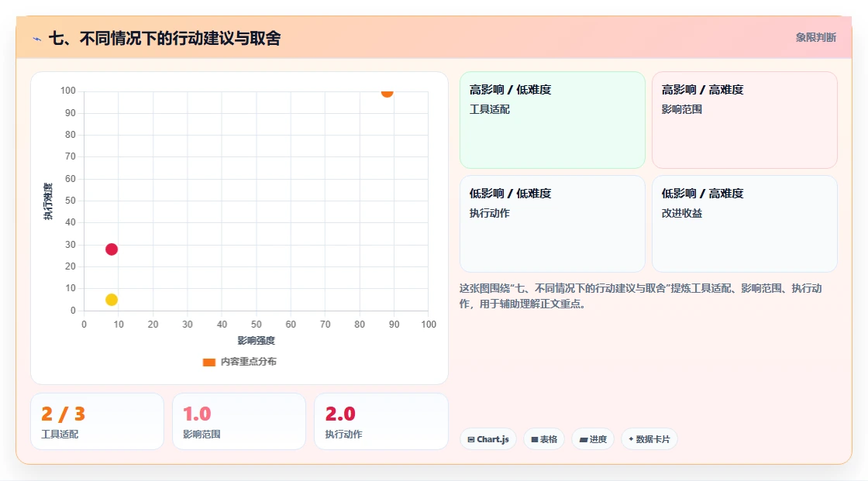This screenshot has width=868, height=481.
Task: Click the y-axis tick label 100
Action: click(68, 91)
